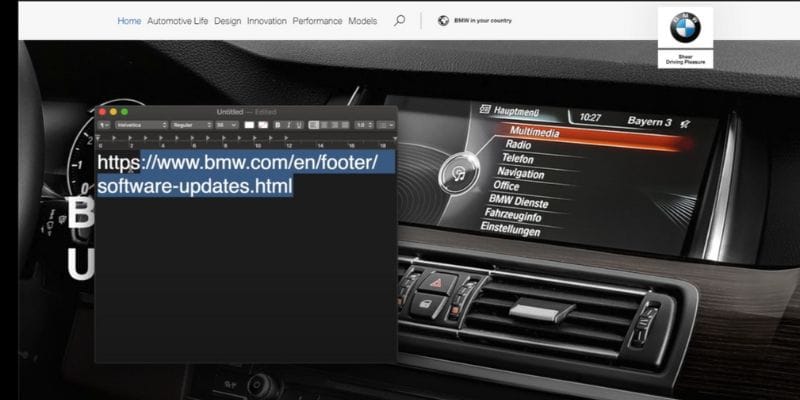800x400 pixels.
Task: Open the Helvetica font family dropdown
Action: click(x=141, y=125)
